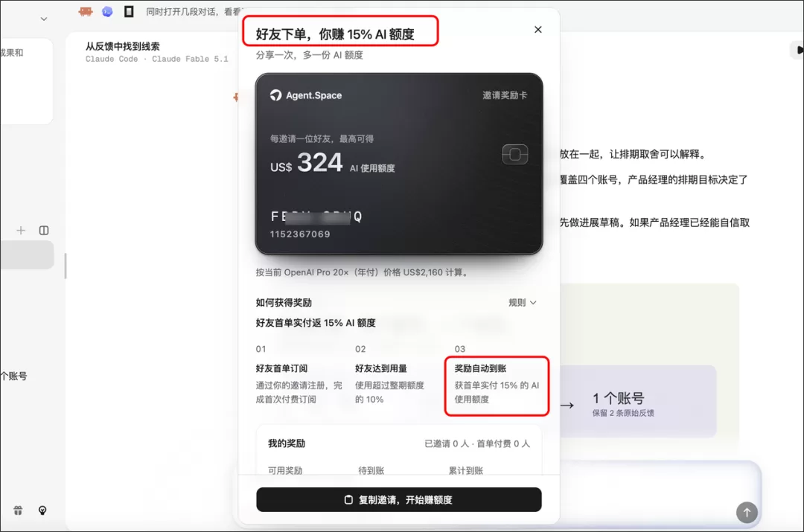Click the highlighted sidebar conversation item
The width and height of the screenshot is (804, 532).
(x=27, y=255)
